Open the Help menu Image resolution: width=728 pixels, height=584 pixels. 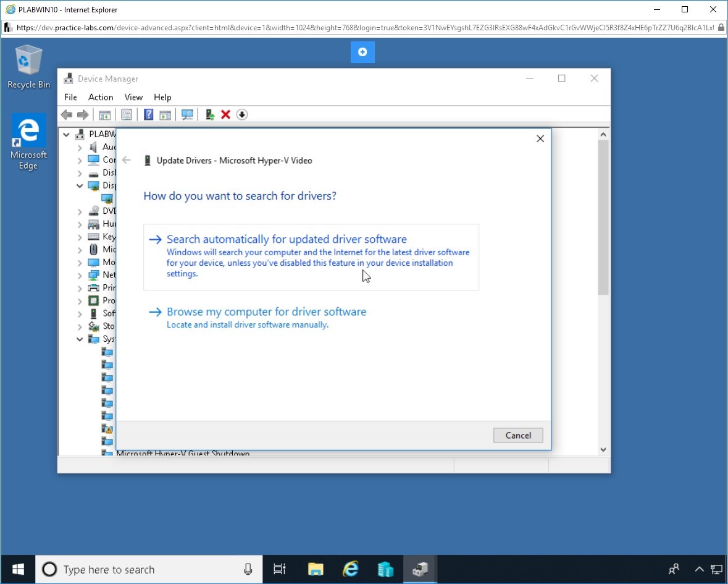click(x=162, y=97)
